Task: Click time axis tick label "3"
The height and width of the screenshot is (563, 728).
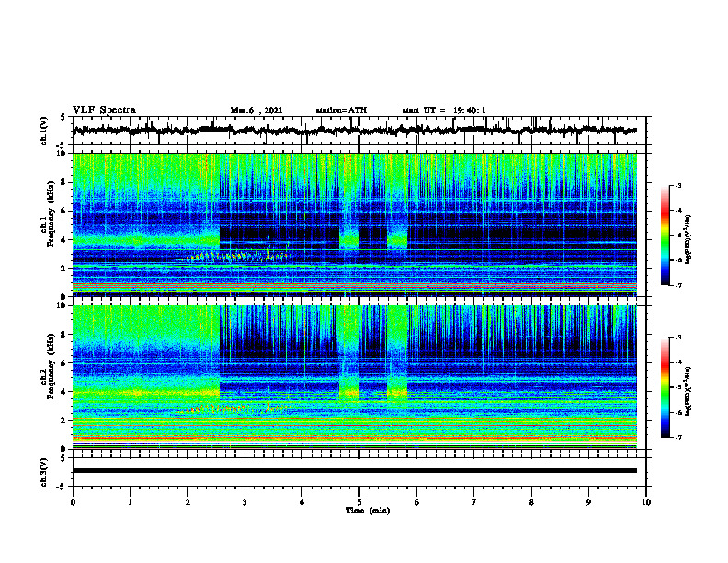Action: (x=245, y=502)
